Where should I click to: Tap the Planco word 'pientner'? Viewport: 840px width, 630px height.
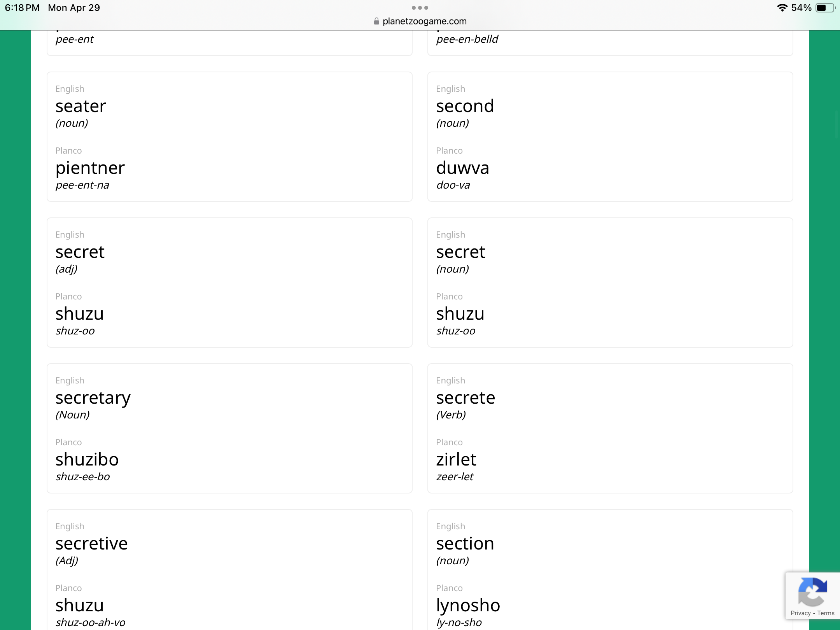pyautogui.click(x=90, y=168)
